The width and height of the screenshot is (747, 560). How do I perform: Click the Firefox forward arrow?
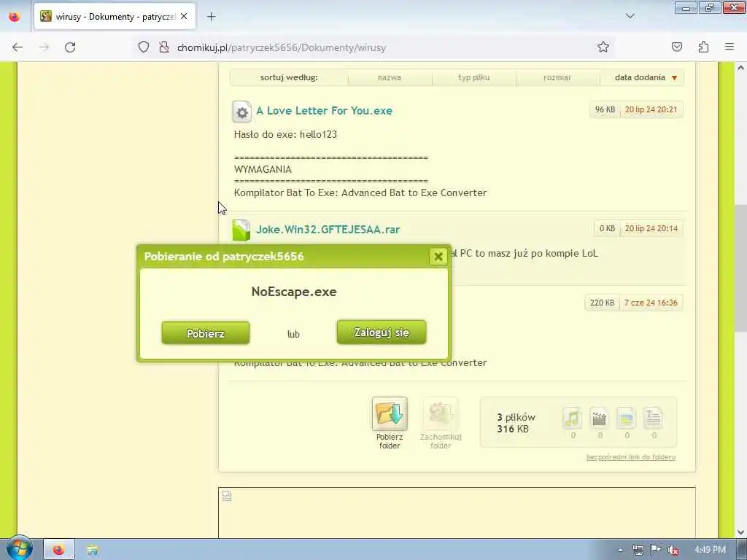pos(44,47)
